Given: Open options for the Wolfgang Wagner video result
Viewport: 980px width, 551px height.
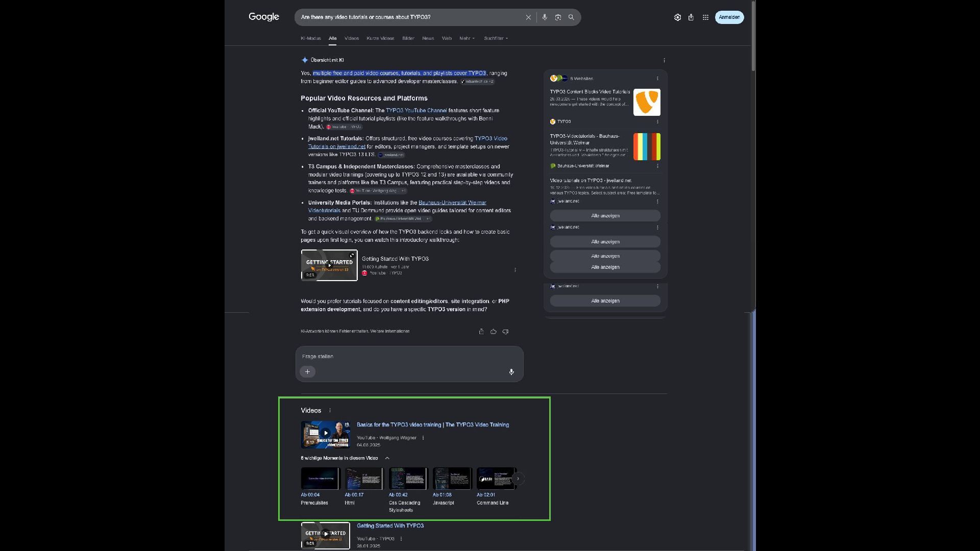Looking at the screenshot, I should tap(423, 438).
